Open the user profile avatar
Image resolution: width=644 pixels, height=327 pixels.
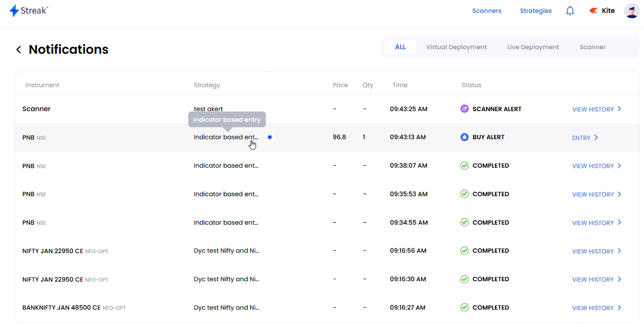(x=632, y=11)
